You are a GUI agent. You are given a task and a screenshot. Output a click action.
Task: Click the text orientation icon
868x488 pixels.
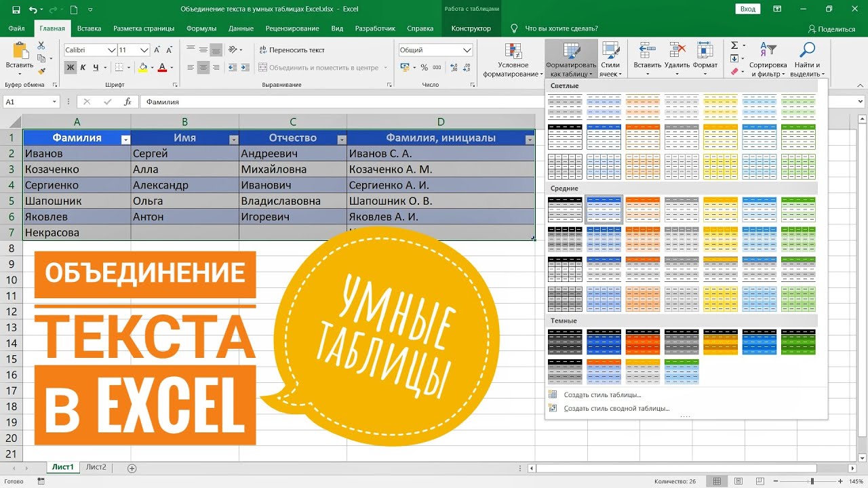(x=234, y=49)
